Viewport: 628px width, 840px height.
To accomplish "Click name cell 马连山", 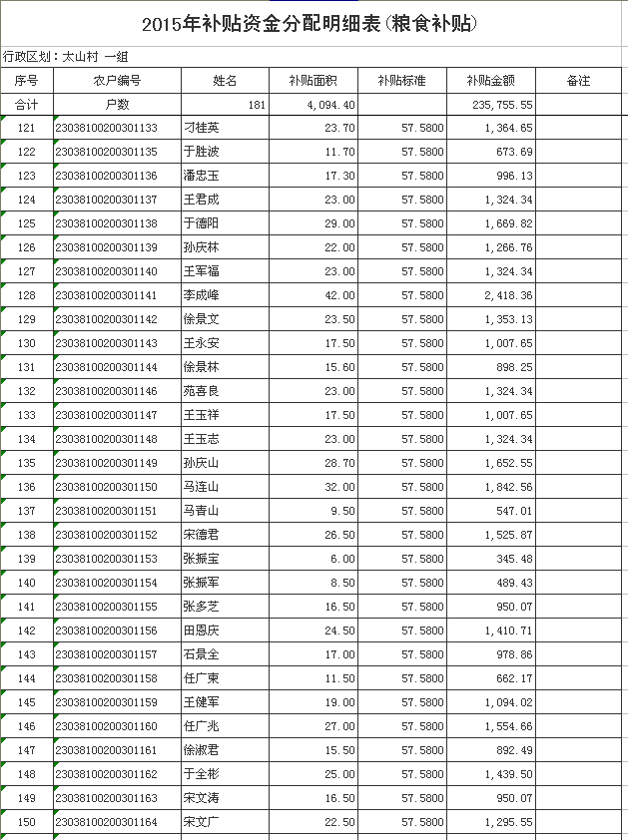I will point(226,487).
